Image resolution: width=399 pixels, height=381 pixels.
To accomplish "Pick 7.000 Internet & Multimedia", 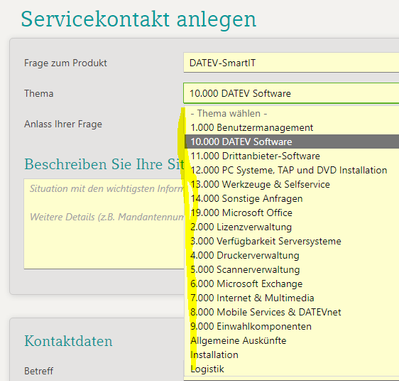I will tap(292, 298).
